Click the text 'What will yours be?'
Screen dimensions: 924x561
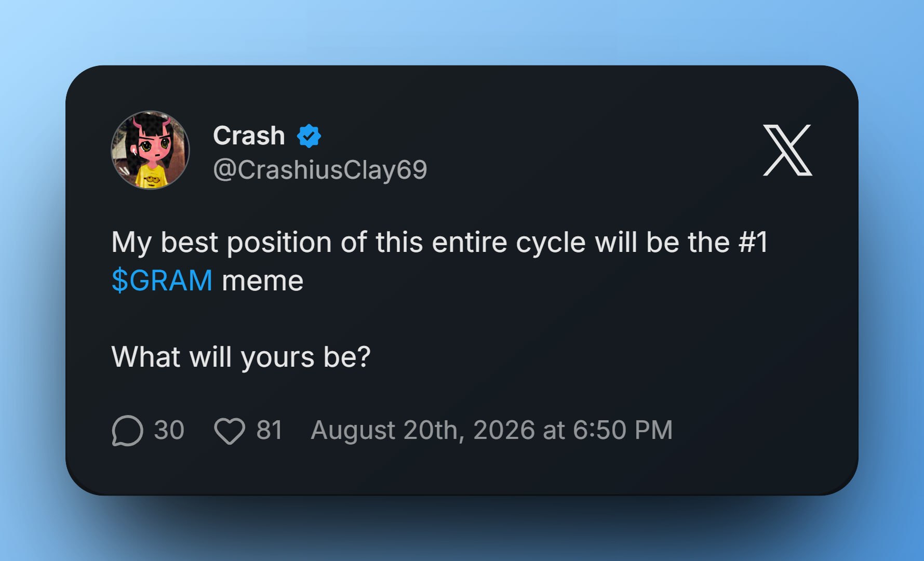[241, 357]
